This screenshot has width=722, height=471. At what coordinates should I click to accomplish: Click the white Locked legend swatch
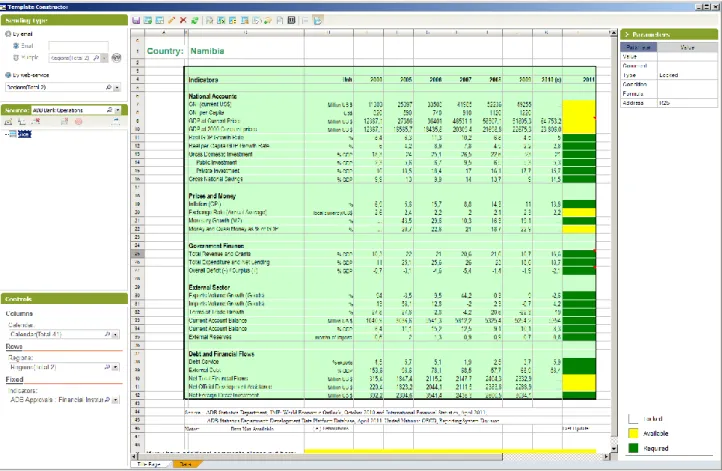(634, 419)
